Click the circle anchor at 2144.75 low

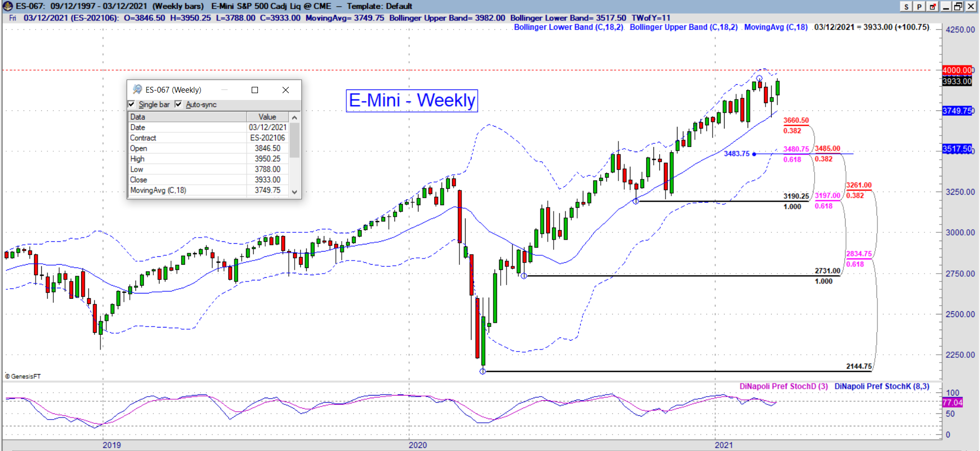[x=482, y=371]
